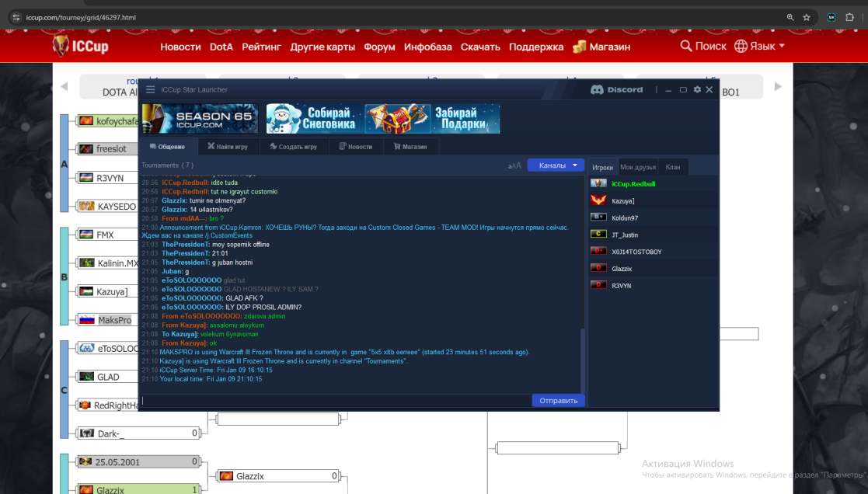This screenshot has height=494, width=868.
Task: Click GLAD player in bracket
Action: [107, 377]
